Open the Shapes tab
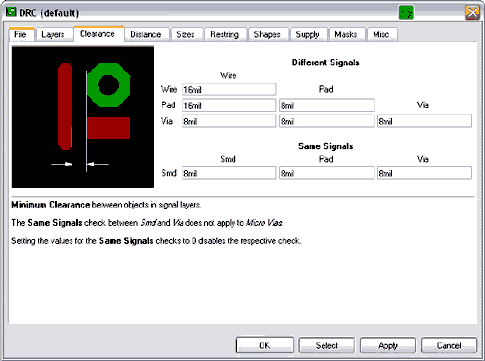This screenshot has height=361, width=485. [268, 34]
